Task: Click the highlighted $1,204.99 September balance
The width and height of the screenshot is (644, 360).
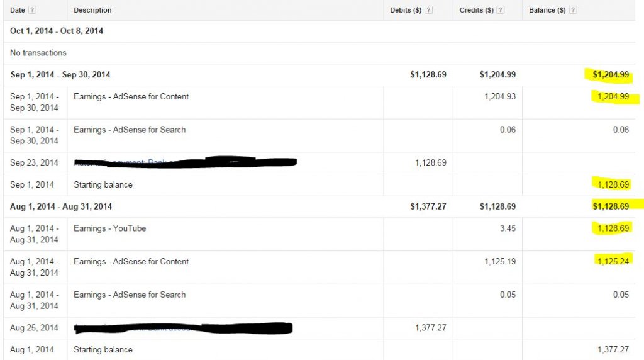Action: (610, 75)
